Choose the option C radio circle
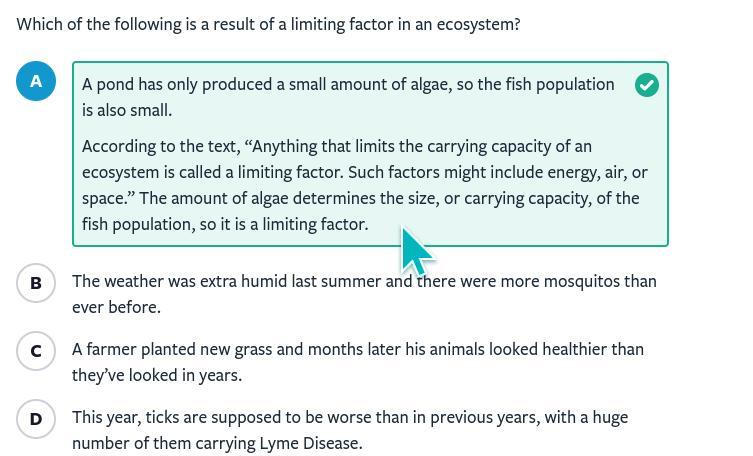753x456 pixels. click(36, 351)
